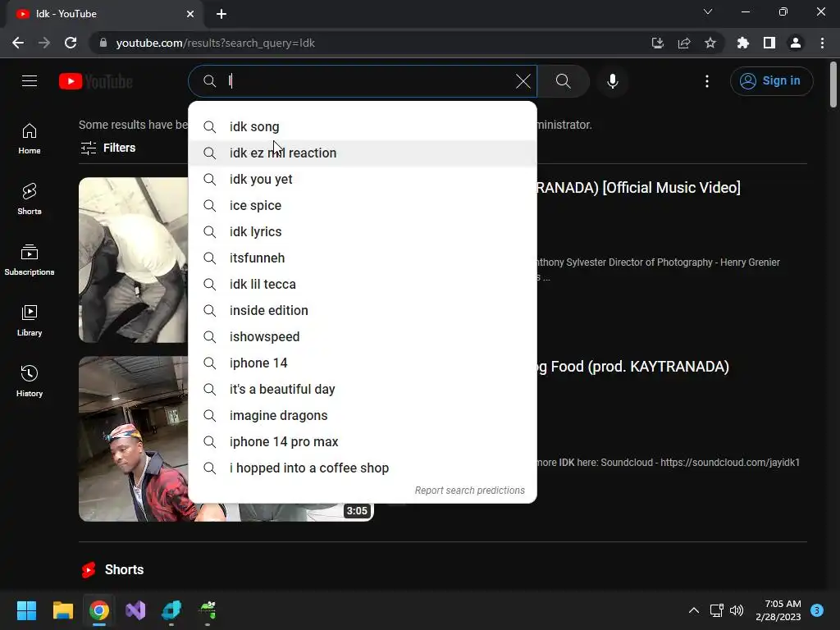Open the YouTube hamburger guide menu
The height and width of the screenshot is (630, 840).
tap(30, 81)
